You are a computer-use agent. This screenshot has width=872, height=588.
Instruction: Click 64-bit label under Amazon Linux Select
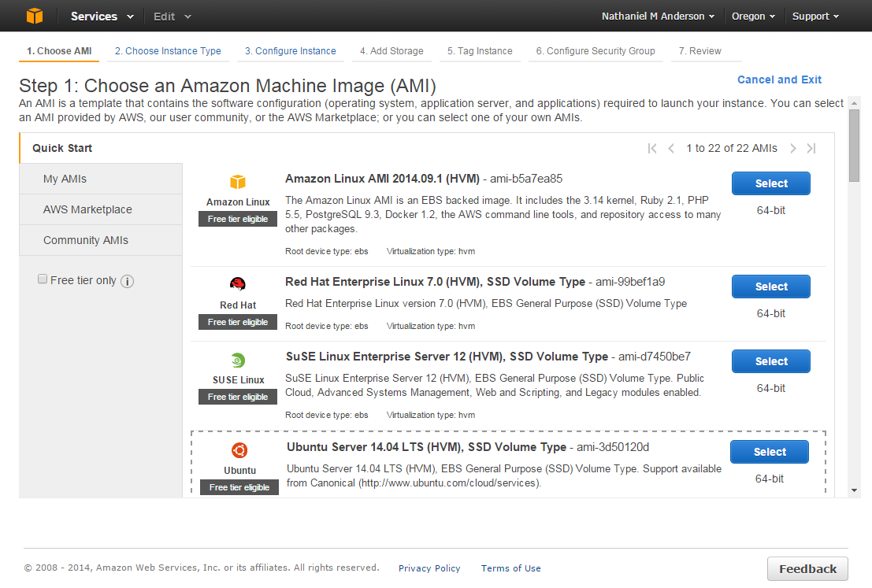(x=771, y=211)
